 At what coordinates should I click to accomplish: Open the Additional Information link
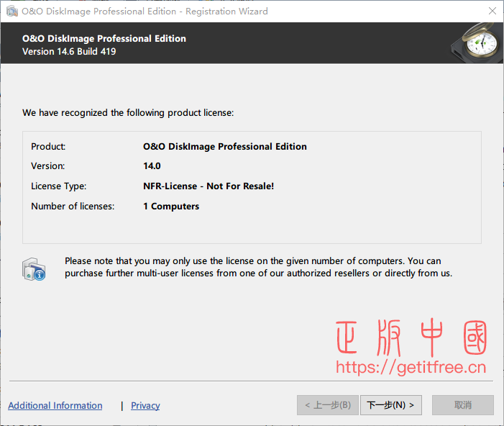click(55, 405)
